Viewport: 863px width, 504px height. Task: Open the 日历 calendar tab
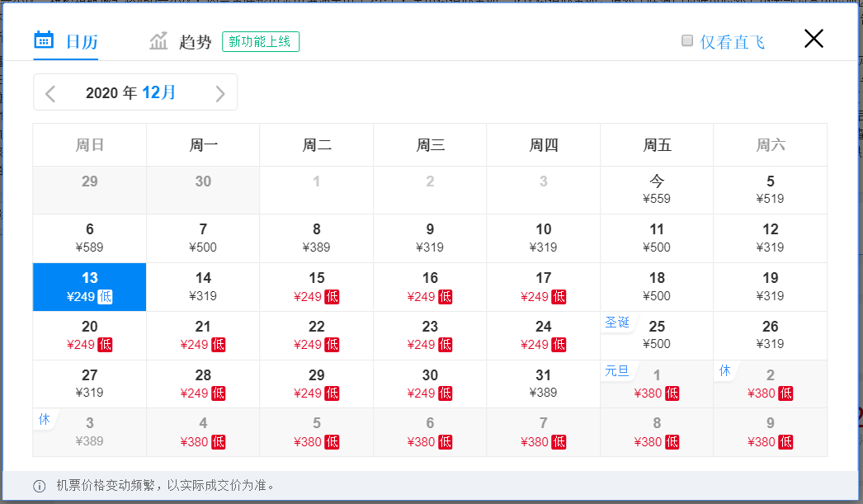coord(66,42)
